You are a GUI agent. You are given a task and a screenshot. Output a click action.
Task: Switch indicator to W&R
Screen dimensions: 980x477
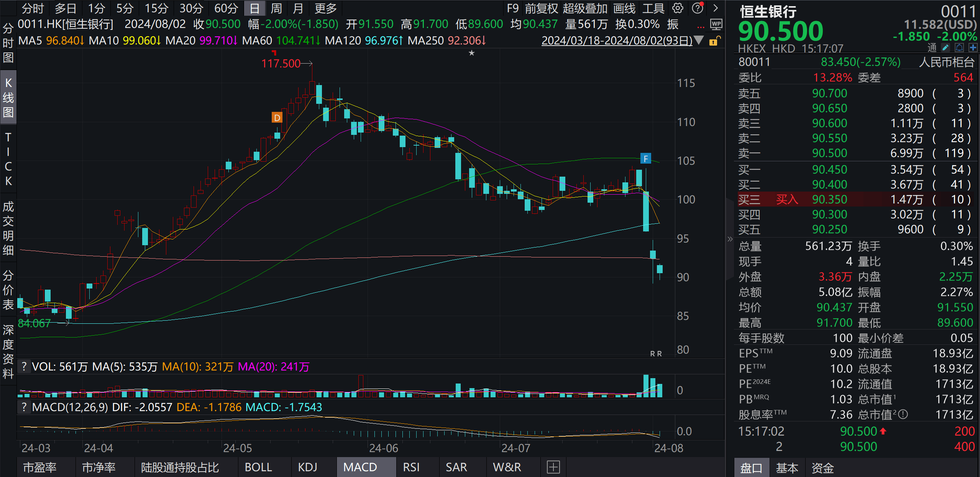coord(507,467)
